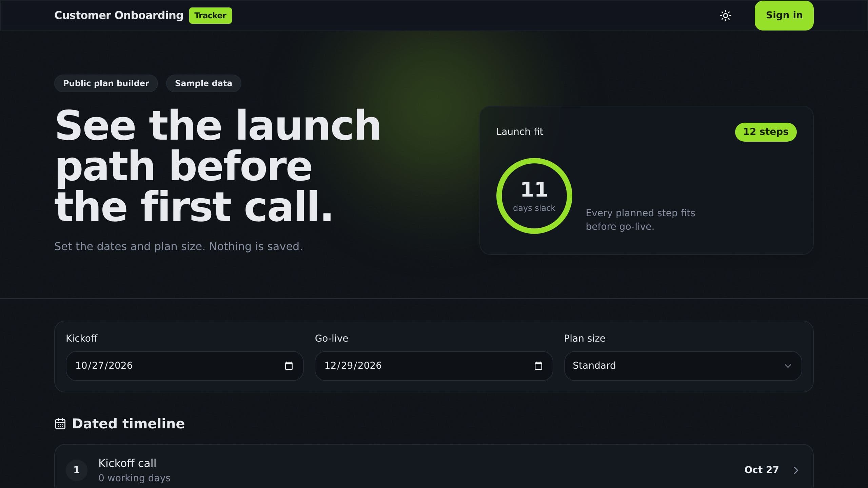Expand the Kickoff call row chevron
868x488 pixels.
pos(796,470)
